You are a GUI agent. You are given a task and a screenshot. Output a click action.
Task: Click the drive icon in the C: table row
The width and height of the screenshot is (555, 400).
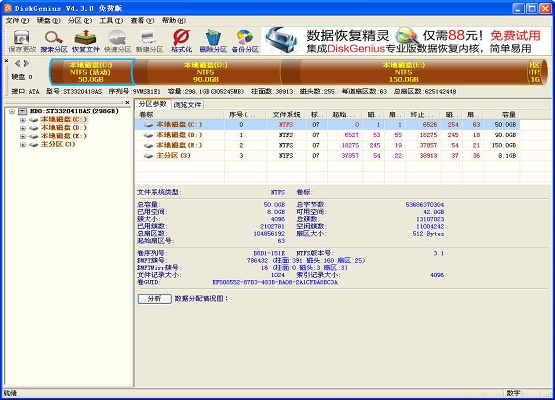pyautogui.click(x=149, y=125)
